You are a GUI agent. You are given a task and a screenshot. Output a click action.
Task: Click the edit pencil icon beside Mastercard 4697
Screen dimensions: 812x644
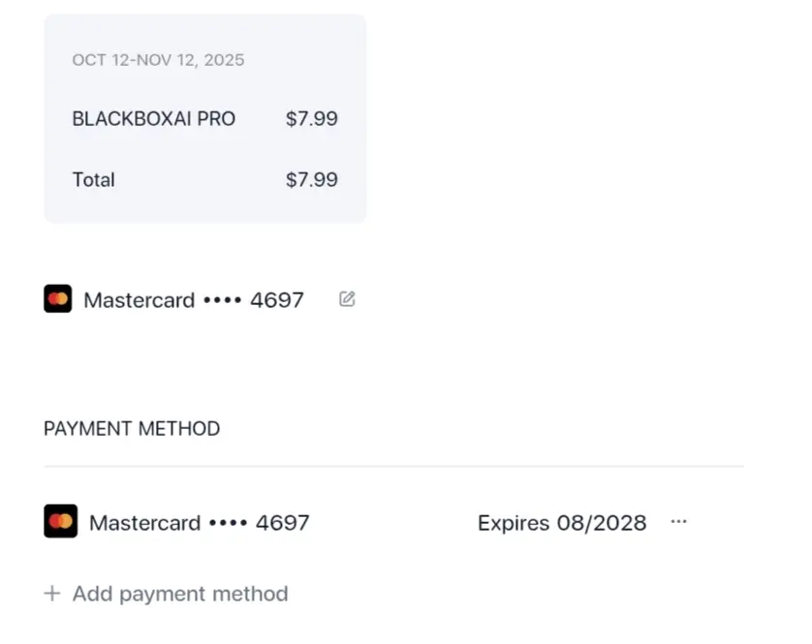tap(347, 298)
